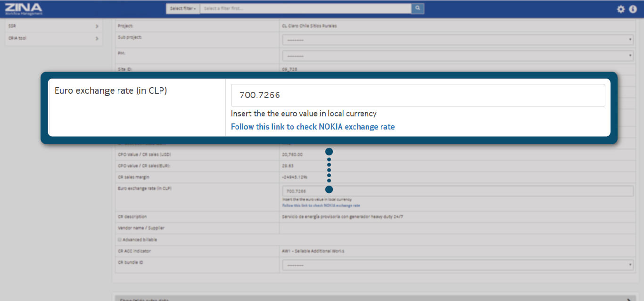644x301 pixels.
Task: Click the chevron arrow beside CRIA tool
Action: point(97,39)
